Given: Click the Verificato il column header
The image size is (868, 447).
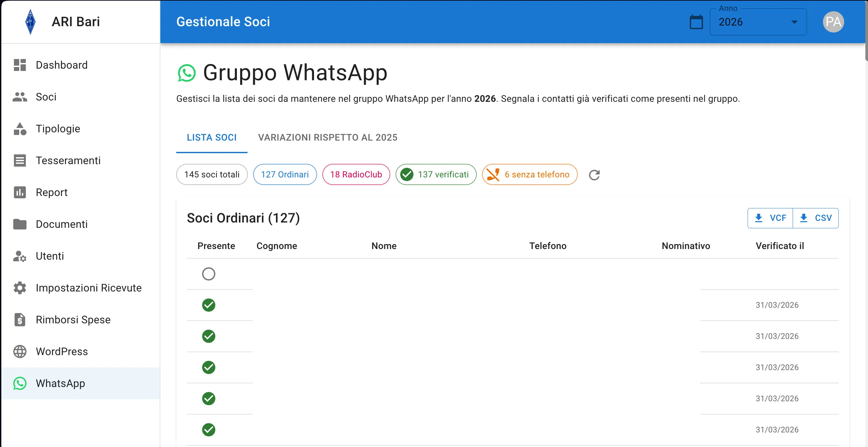Looking at the screenshot, I should (x=780, y=246).
